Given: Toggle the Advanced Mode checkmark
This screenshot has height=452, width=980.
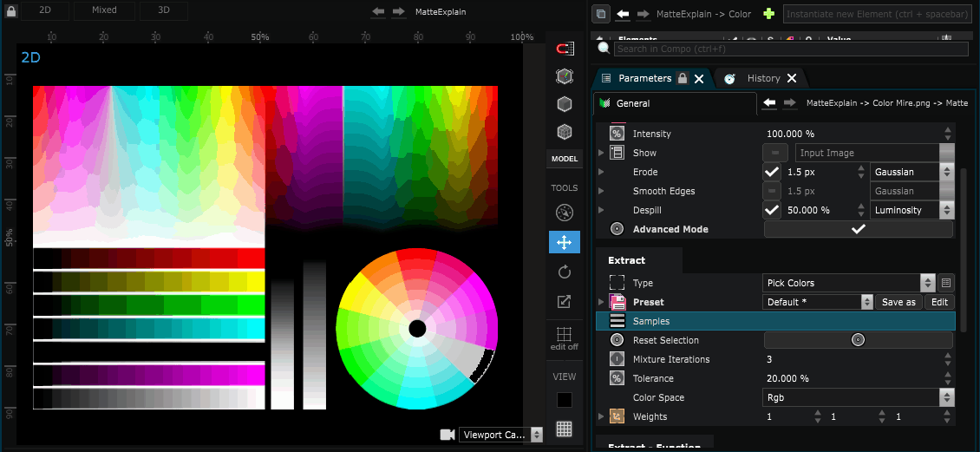Looking at the screenshot, I should click(x=858, y=229).
